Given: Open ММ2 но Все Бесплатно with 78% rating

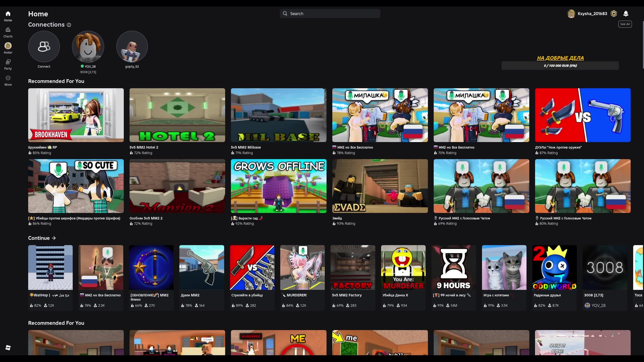Looking at the screenshot, I should click(380, 115).
